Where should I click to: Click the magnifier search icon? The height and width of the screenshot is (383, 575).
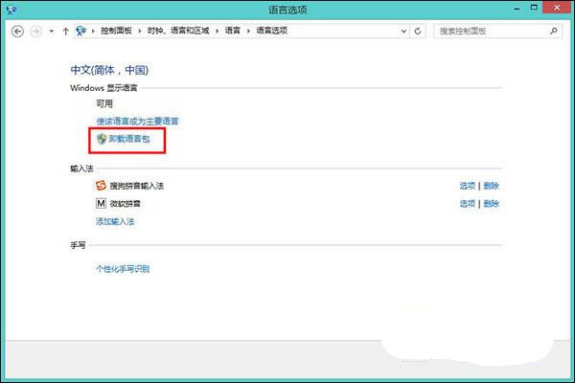554,31
